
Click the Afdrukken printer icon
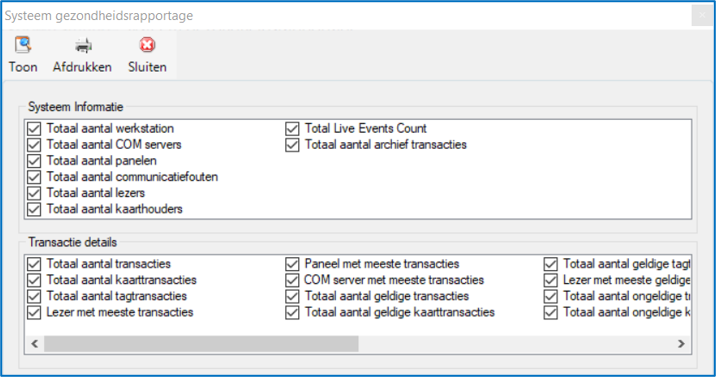(x=83, y=45)
